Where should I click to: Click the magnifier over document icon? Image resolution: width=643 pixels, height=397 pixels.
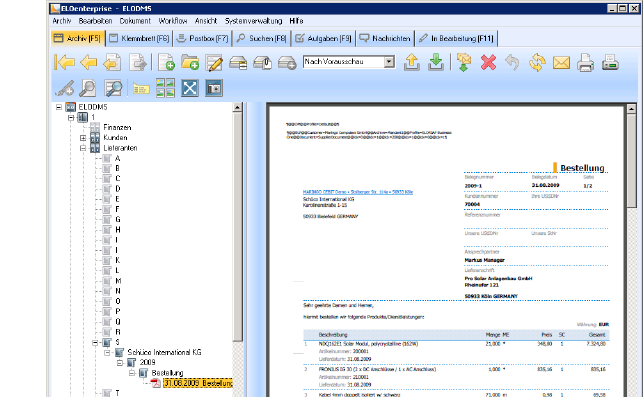(113, 88)
